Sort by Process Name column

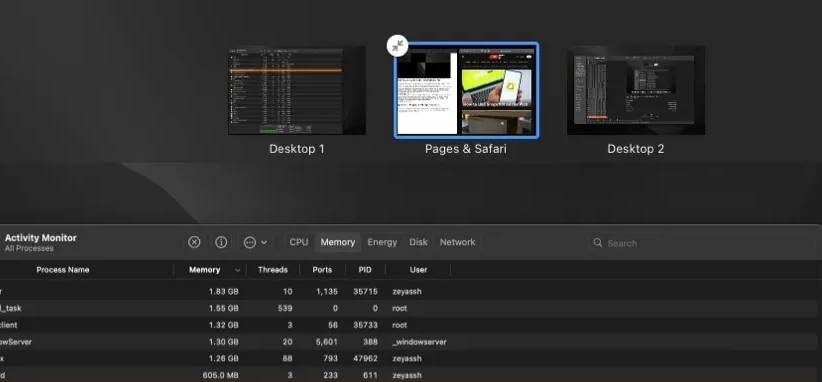pos(62,270)
